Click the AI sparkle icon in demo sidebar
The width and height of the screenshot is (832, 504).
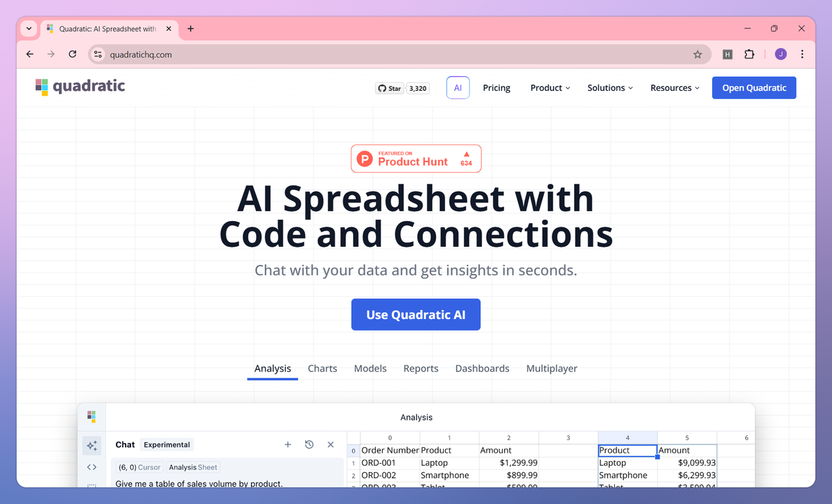[92, 445]
